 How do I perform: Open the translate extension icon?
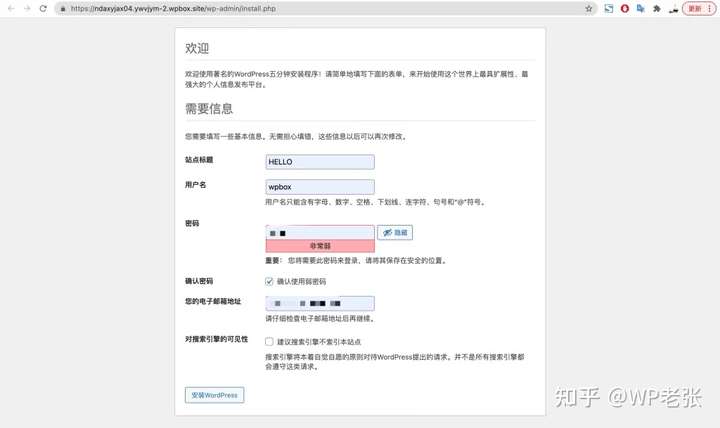(x=641, y=8)
